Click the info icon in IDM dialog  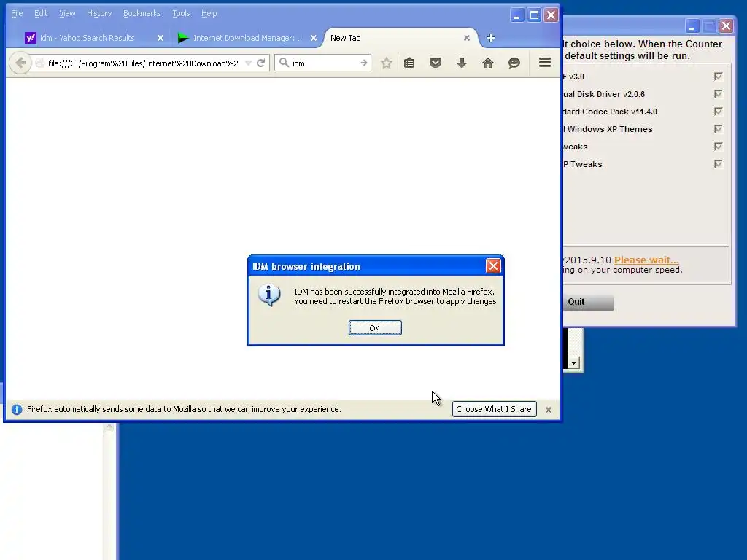(269, 295)
